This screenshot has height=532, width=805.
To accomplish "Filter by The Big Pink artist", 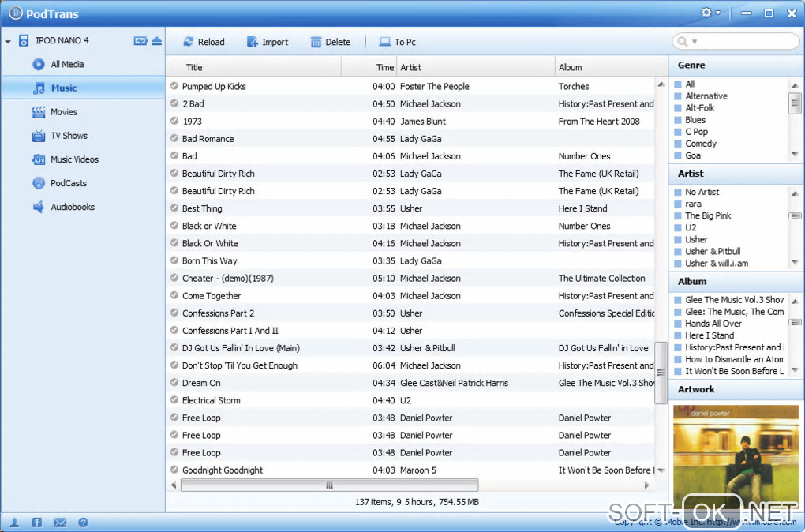I will click(x=708, y=215).
